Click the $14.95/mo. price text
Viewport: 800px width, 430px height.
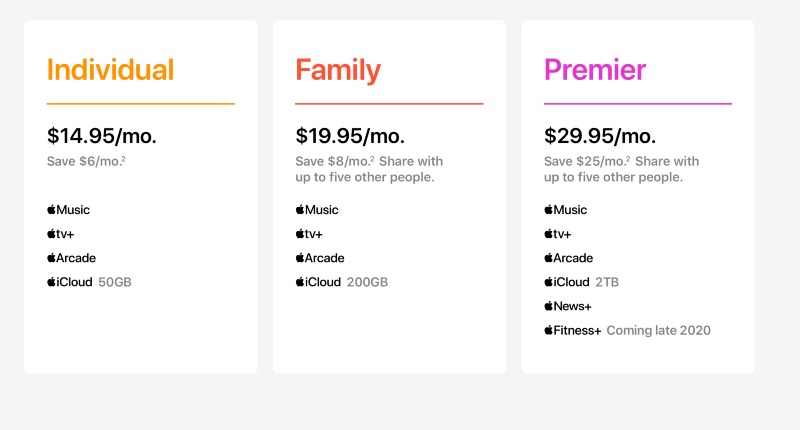pos(102,136)
